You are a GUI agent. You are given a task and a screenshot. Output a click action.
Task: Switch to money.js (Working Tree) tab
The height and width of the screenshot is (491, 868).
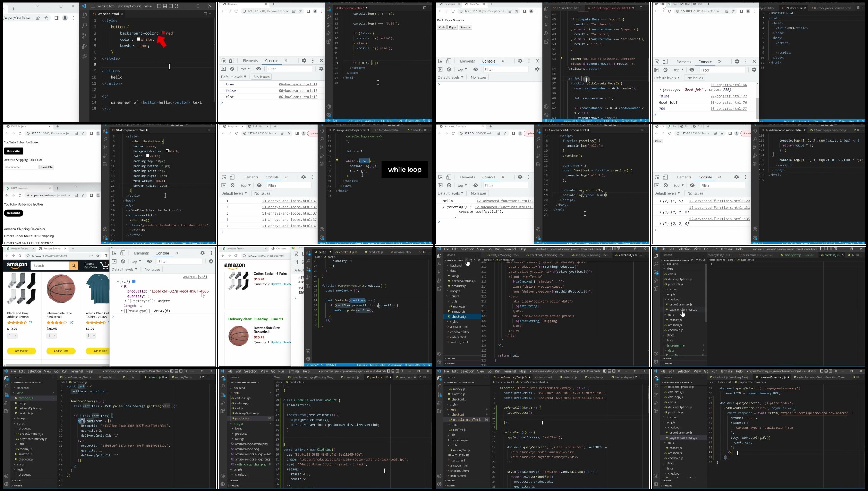590,255
